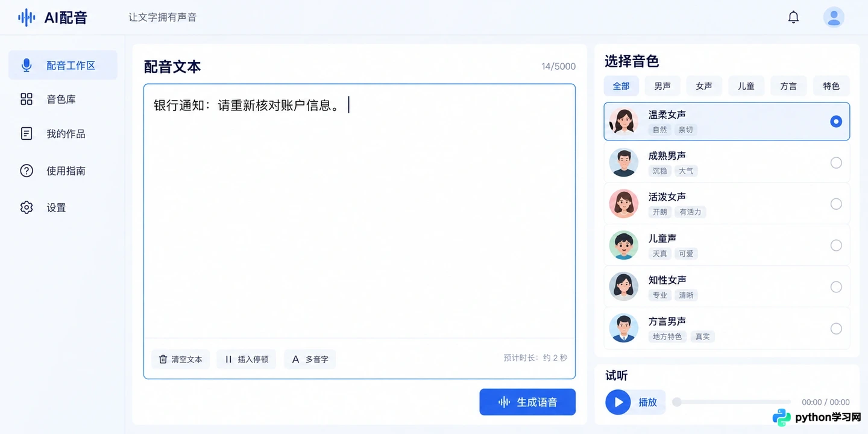Filter voices by 儿童 tab

746,86
